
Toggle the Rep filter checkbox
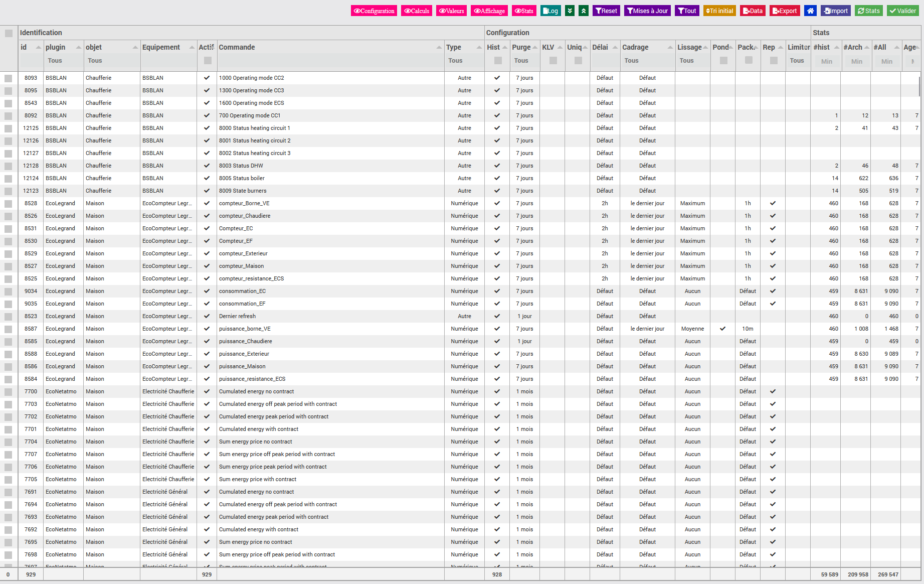[x=774, y=61]
